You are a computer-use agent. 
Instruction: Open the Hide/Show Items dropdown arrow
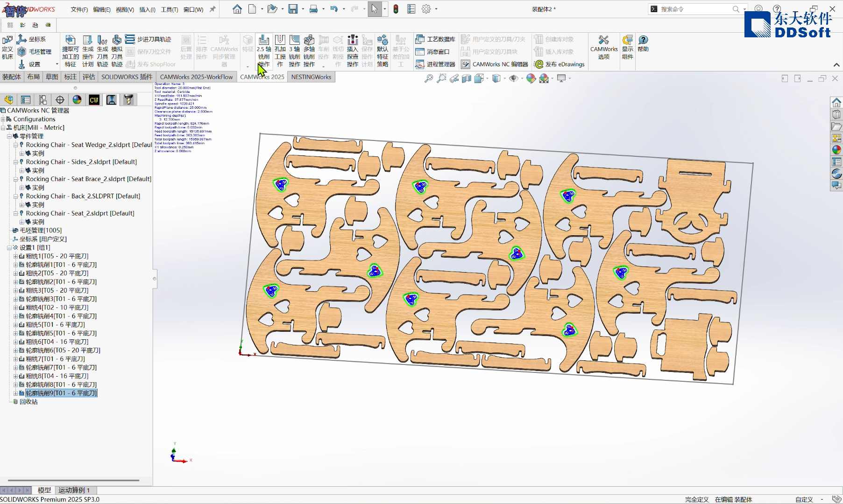[x=522, y=78]
